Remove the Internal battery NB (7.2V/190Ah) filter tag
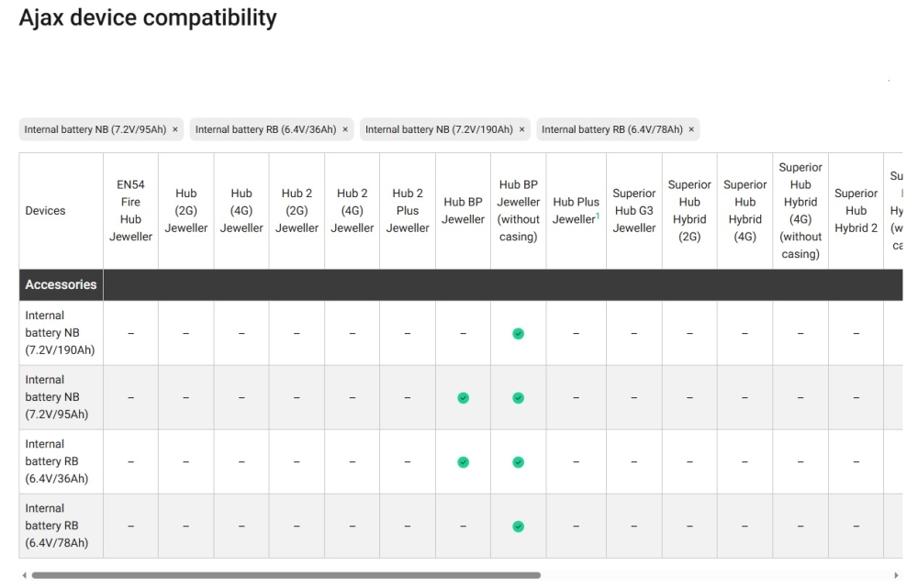Viewport: 918px width, 588px height. [x=521, y=130]
